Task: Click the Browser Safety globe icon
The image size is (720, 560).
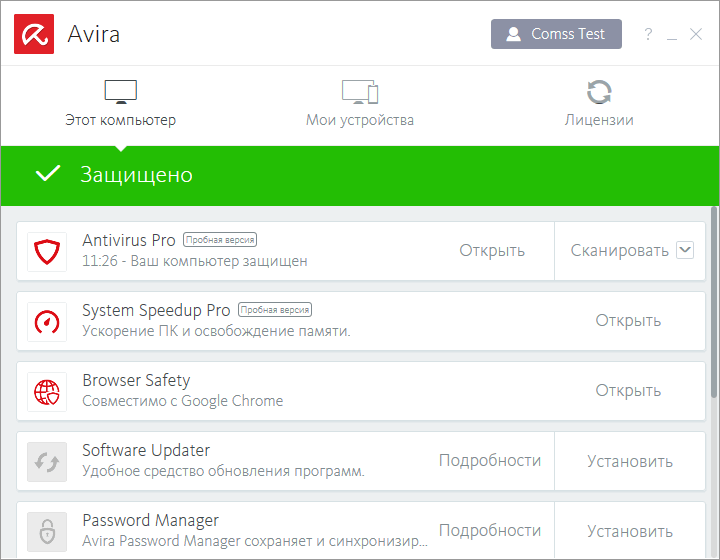Action: pos(47,392)
